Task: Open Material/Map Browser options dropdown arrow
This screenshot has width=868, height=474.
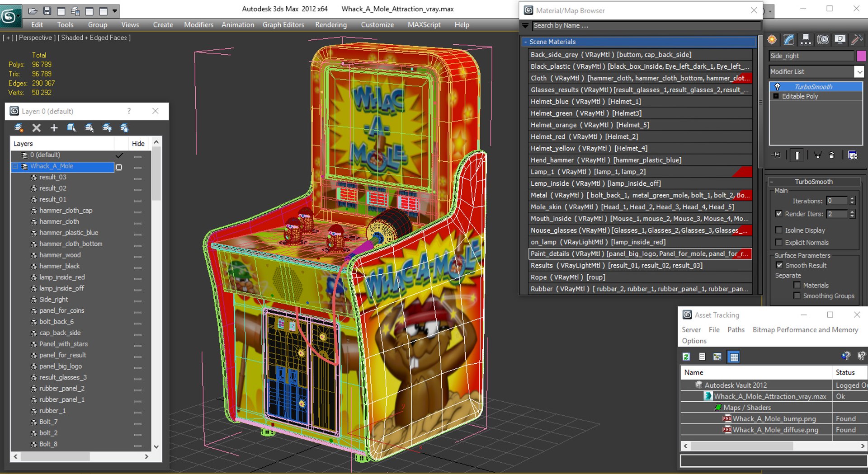Action: click(525, 26)
